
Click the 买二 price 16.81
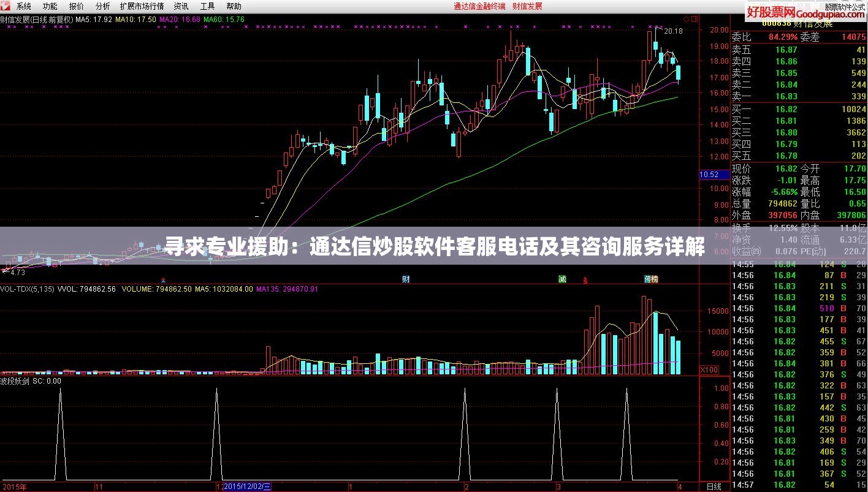[x=786, y=121]
